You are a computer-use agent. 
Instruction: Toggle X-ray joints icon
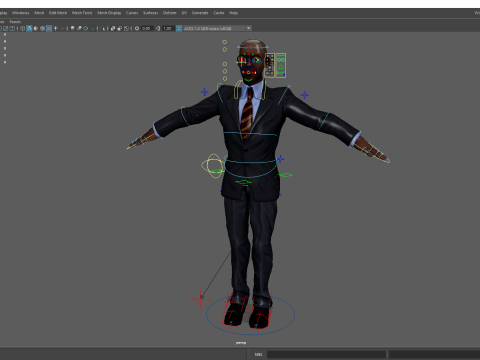[126, 28]
